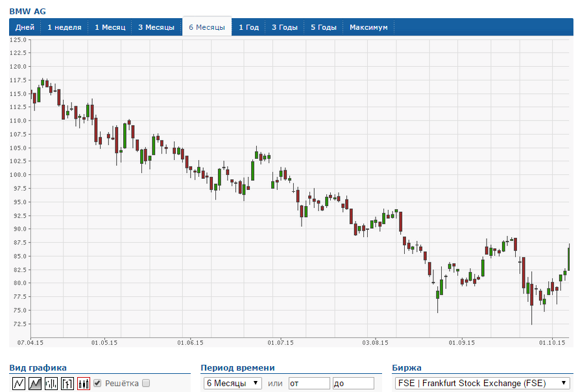
Task: Untick the checkbox left of Решётка
Action: coord(97,383)
